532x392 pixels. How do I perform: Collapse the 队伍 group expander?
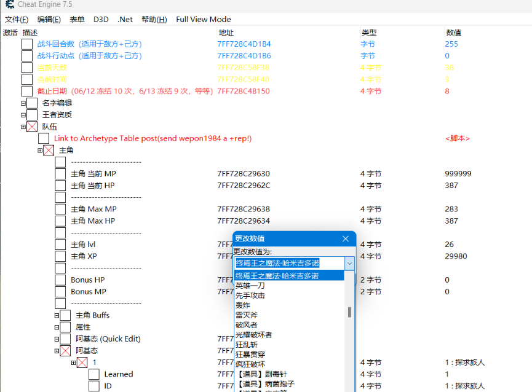pyautogui.click(x=23, y=127)
